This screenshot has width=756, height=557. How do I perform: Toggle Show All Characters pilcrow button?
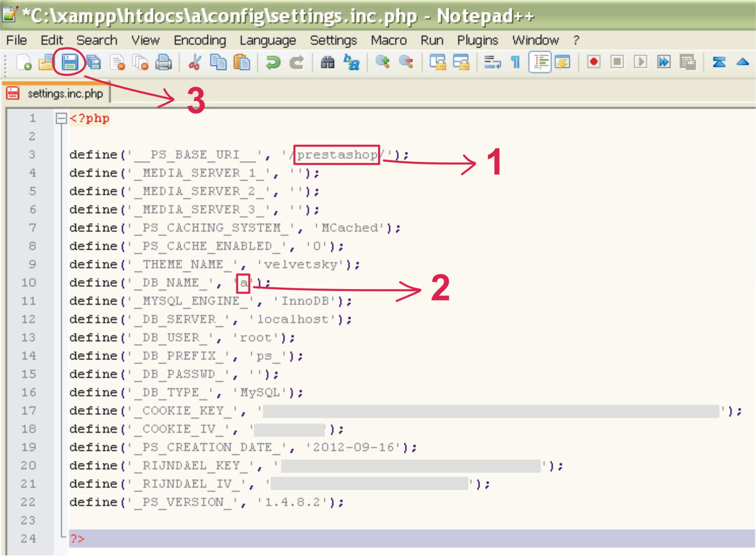point(515,63)
